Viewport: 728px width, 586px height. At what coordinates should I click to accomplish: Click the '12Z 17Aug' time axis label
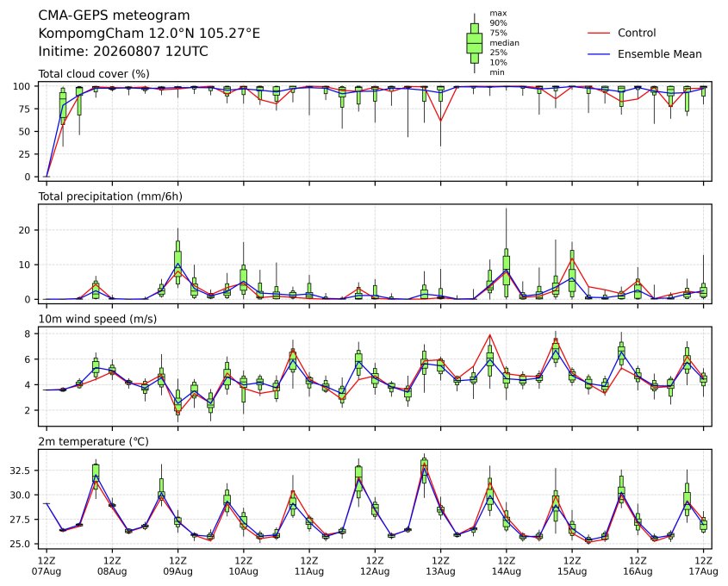[x=703, y=565]
